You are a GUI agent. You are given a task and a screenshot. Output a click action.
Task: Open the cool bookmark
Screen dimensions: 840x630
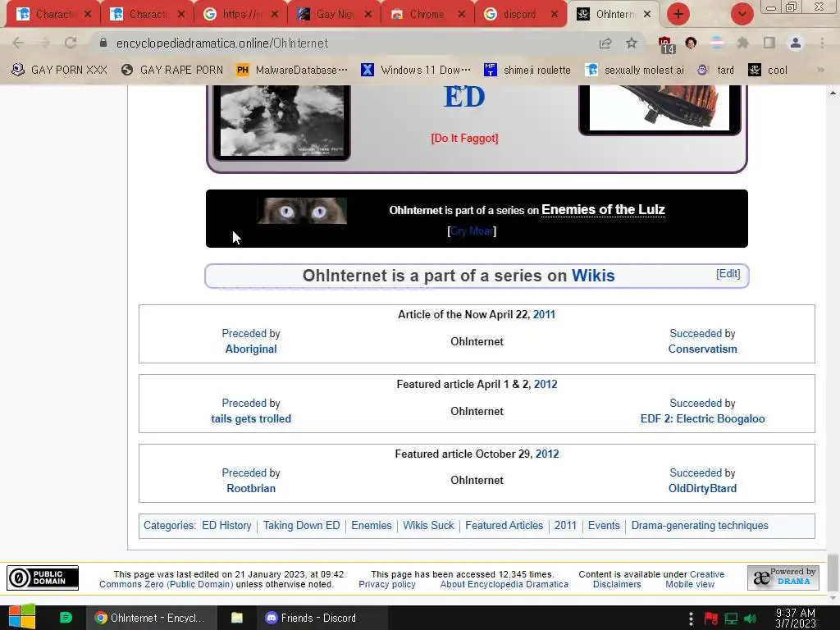click(x=768, y=70)
